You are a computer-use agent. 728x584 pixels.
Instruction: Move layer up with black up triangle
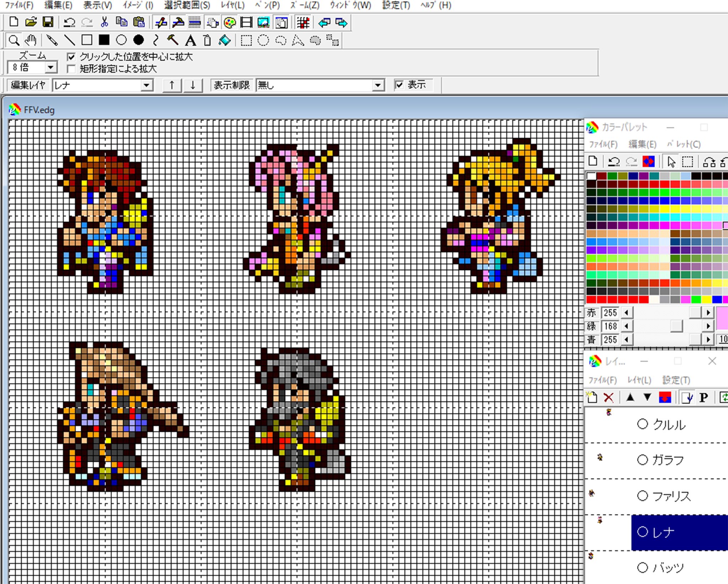click(x=630, y=397)
